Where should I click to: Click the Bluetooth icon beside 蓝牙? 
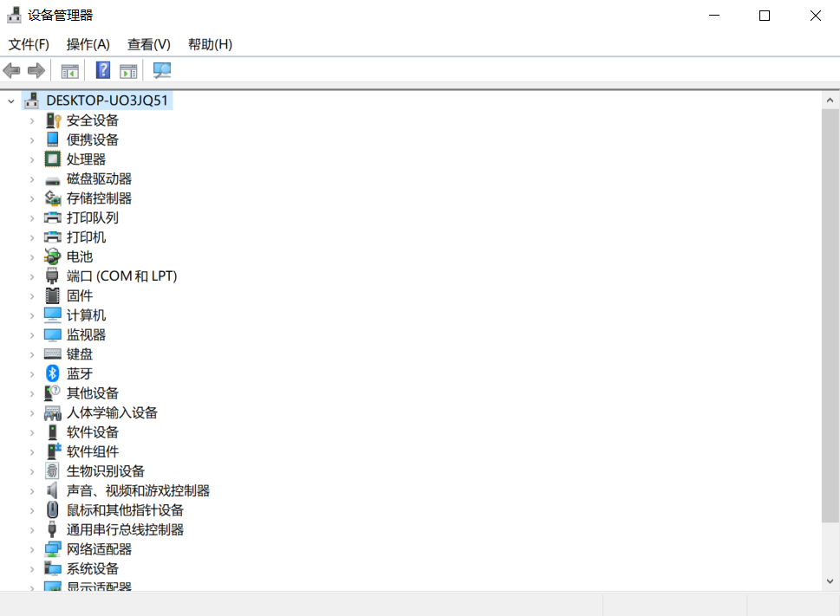(x=53, y=373)
